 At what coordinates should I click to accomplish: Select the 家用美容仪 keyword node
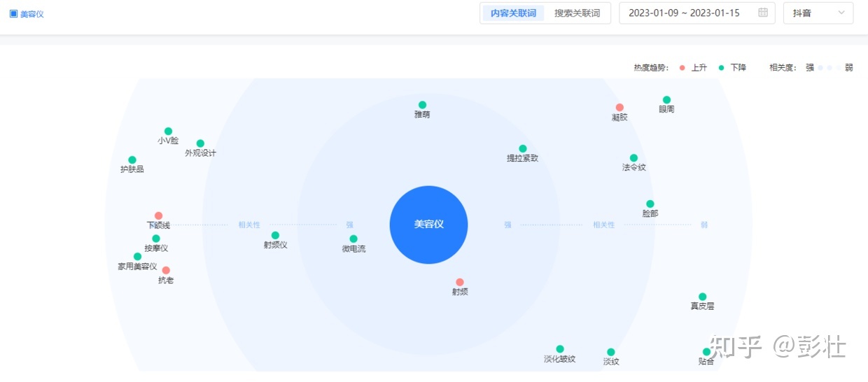(x=137, y=257)
